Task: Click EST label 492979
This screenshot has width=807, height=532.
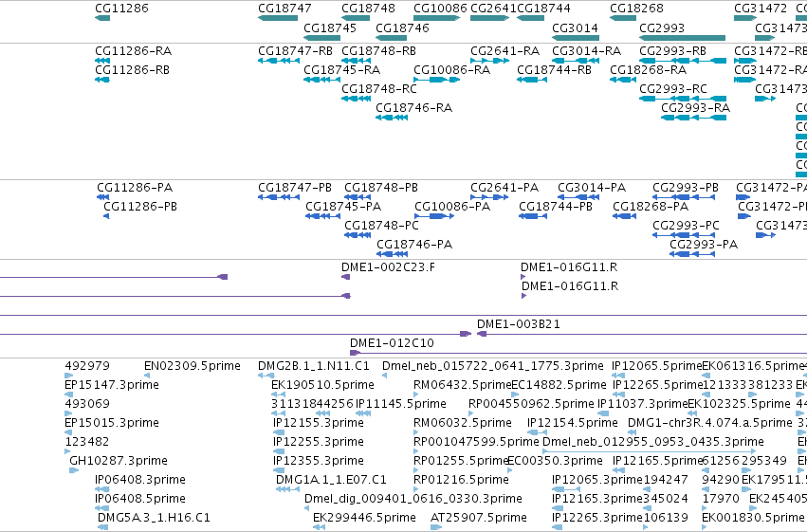Action: pos(87,366)
